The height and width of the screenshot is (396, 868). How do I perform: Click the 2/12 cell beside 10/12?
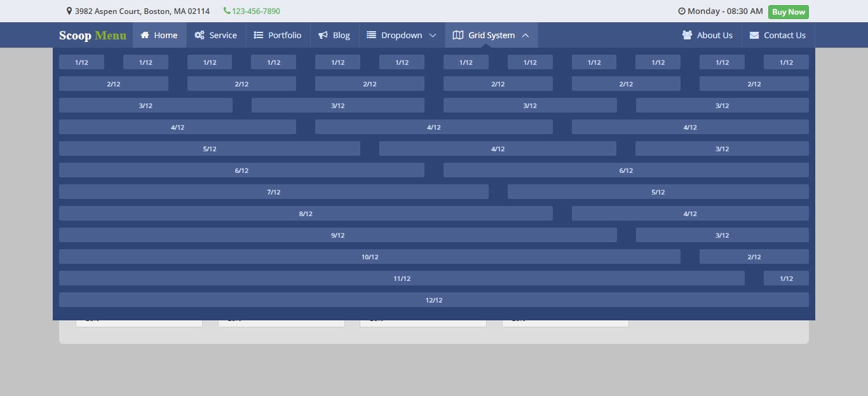click(754, 257)
